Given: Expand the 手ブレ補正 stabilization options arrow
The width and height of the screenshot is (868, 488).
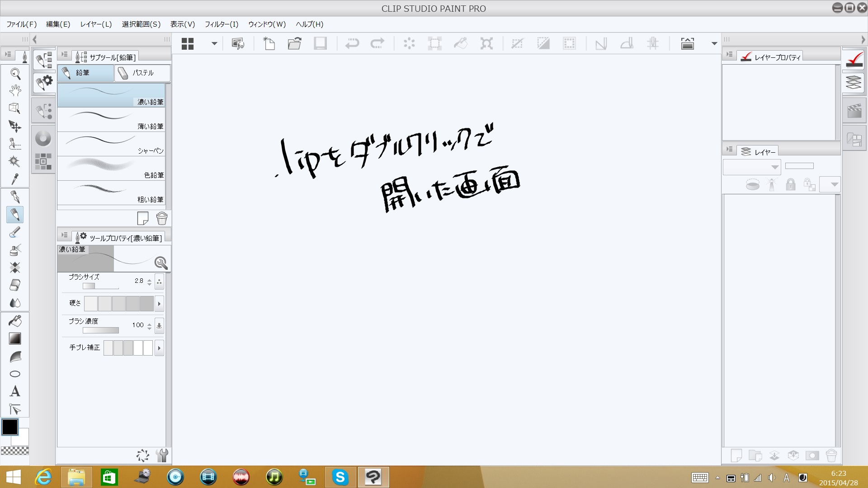Looking at the screenshot, I should tap(159, 348).
